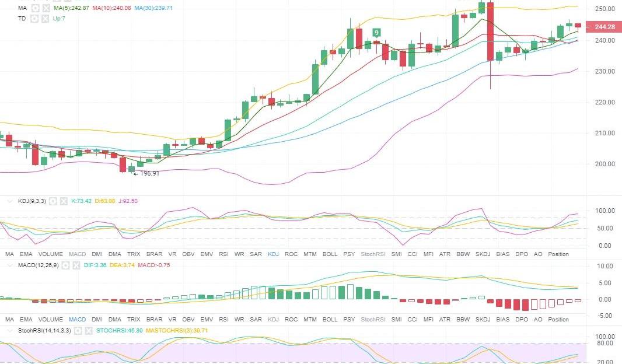Click the MASTOCHRSI(3):39.71 legend value
The image size is (622, 364).
[177, 331]
